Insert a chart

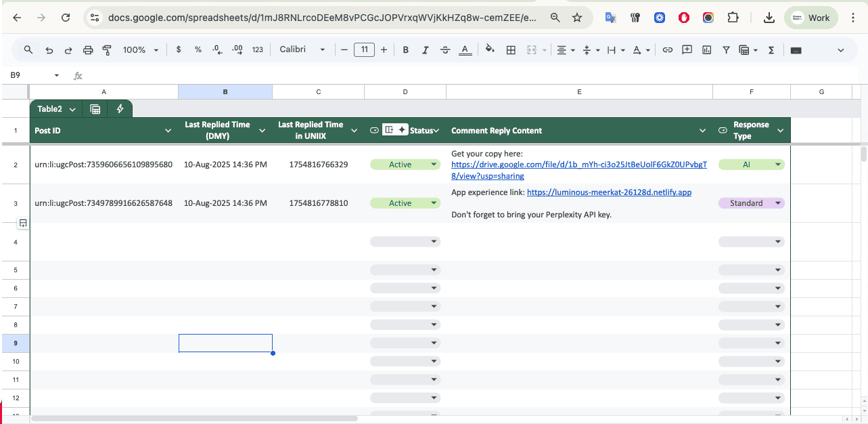[x=707, y=49]
